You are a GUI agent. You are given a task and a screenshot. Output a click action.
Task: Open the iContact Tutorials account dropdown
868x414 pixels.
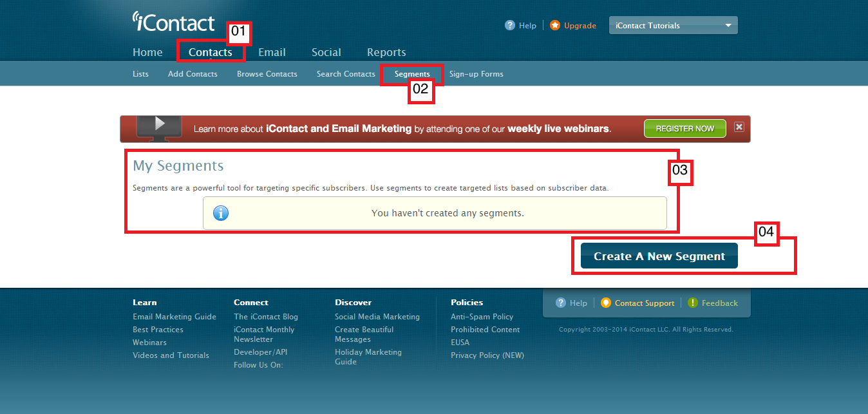(x=674, y=25)
